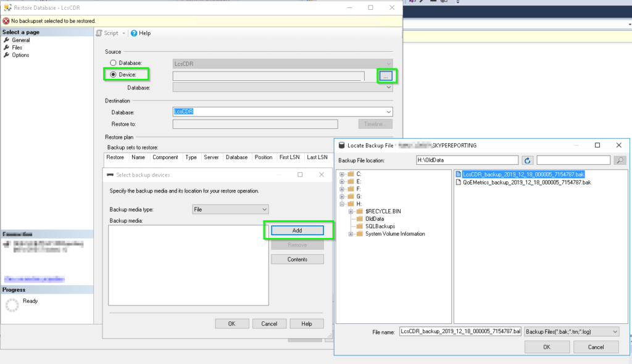Click OK in Select backup devices dialog

pos(232,324)
